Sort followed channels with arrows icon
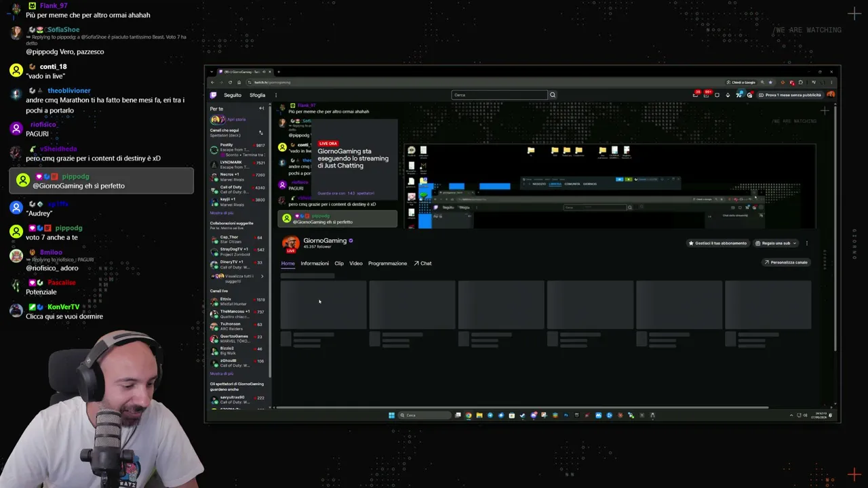 (x=261, y=132)
